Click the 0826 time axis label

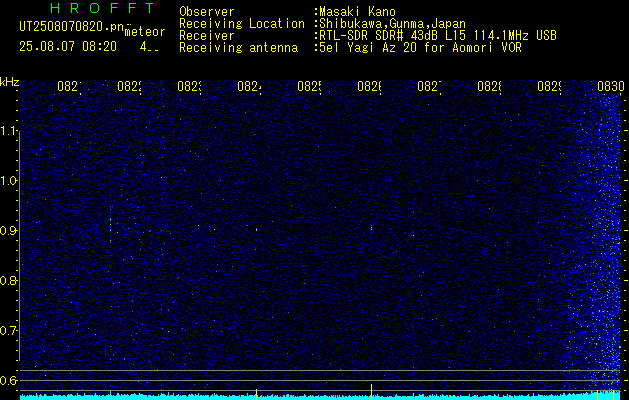[x=370, y=86]
